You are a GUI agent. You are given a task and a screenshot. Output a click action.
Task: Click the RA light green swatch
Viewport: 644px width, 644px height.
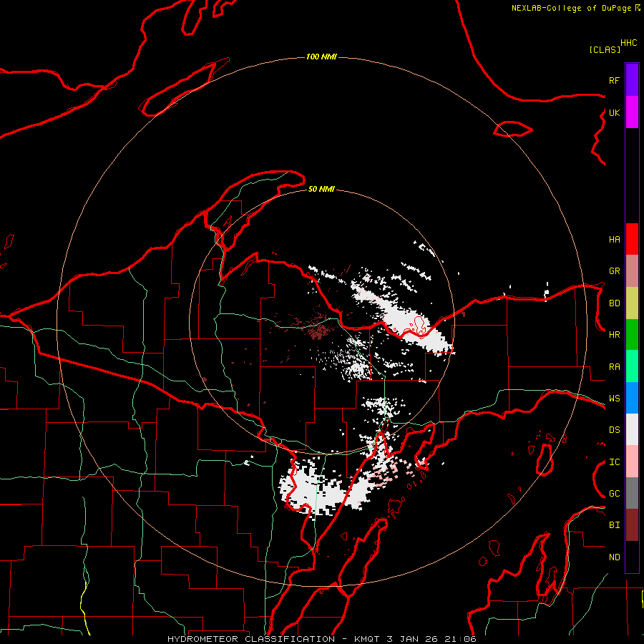pos(632,366)
